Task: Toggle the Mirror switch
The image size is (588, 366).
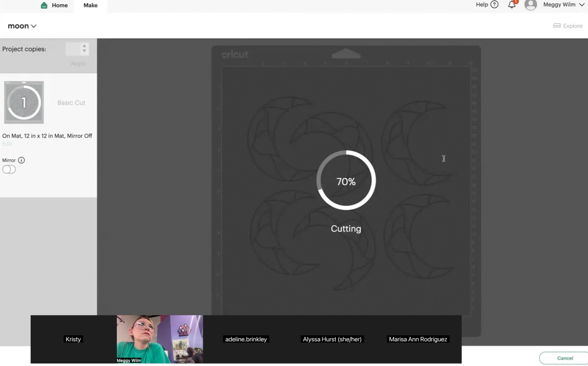Action: pyautogui.click(x=9, y=169)
